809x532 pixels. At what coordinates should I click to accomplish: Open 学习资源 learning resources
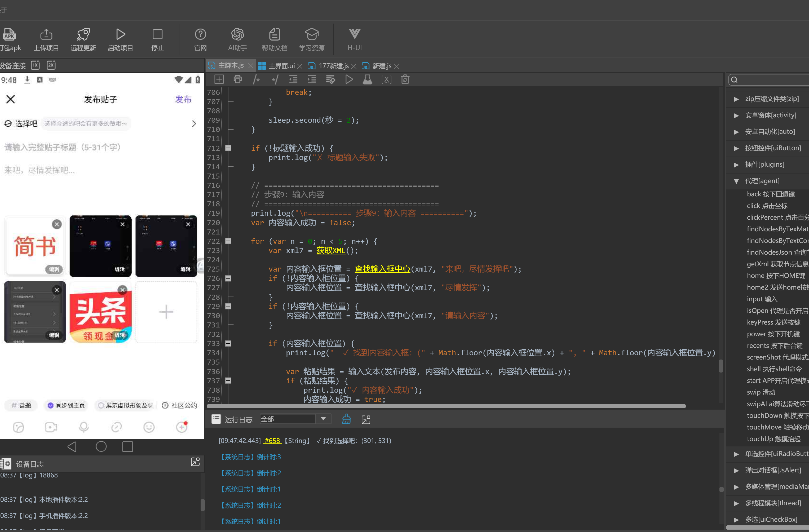[x=312, y=39]
